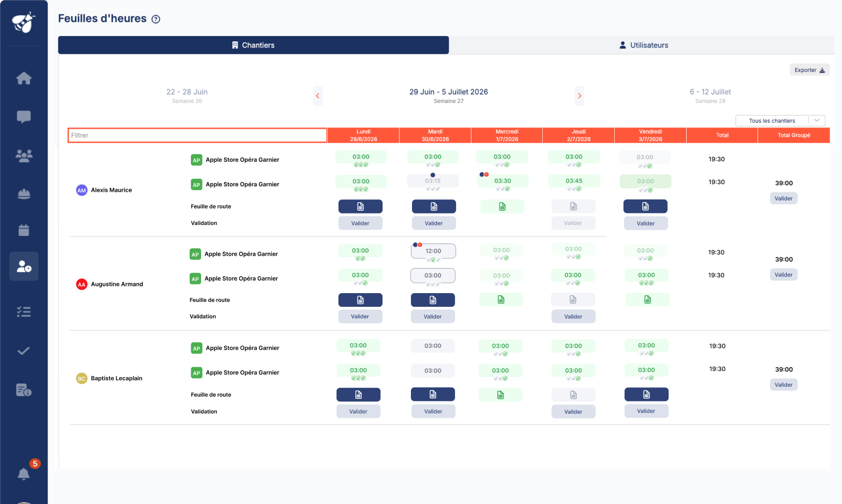The width and height of the screenshot is (842, 504).
Task: Click the Exporter button
Action: coord(810,70)
